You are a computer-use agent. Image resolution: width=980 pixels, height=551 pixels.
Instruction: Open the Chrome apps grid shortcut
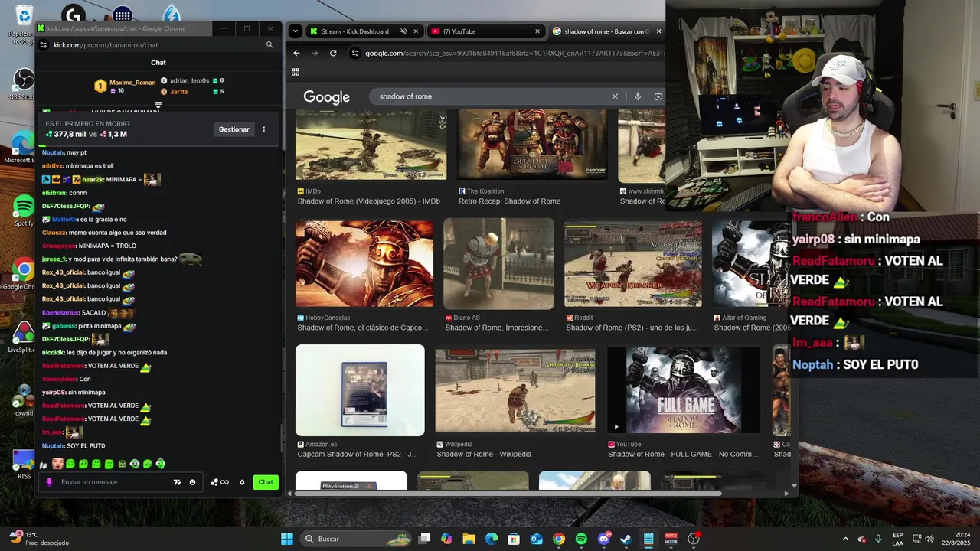click(x=296, y=72)
